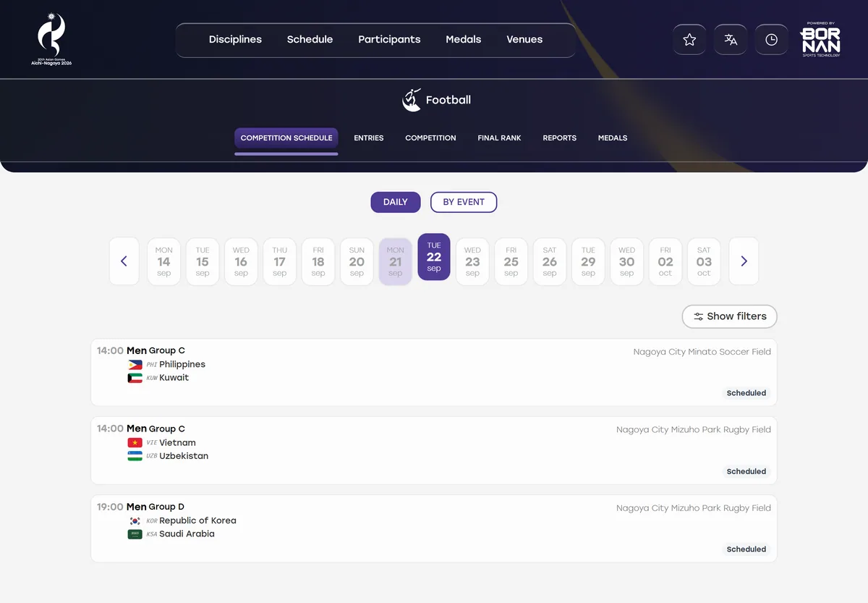
Task: Select Friday 02 Oct date
Action: (665, 261)
